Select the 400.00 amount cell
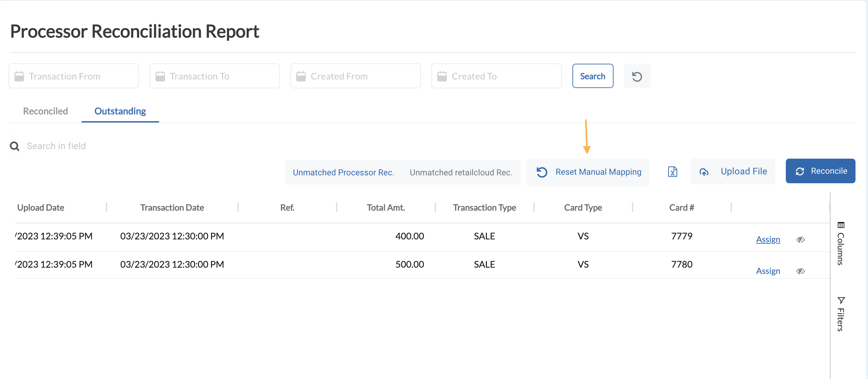 [x=409, y=236]
